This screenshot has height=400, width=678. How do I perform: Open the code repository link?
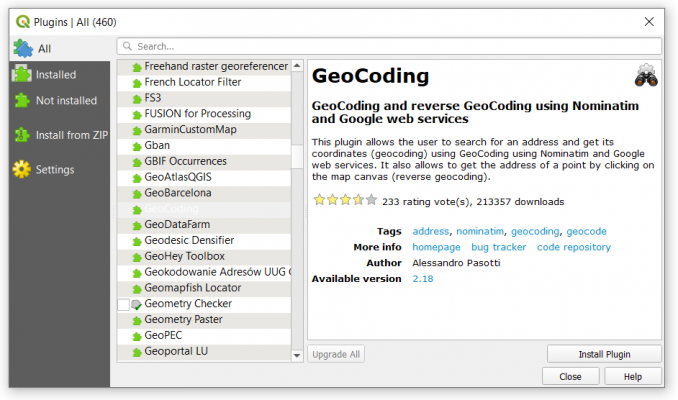pyautogui.click(x=574, y=247)
